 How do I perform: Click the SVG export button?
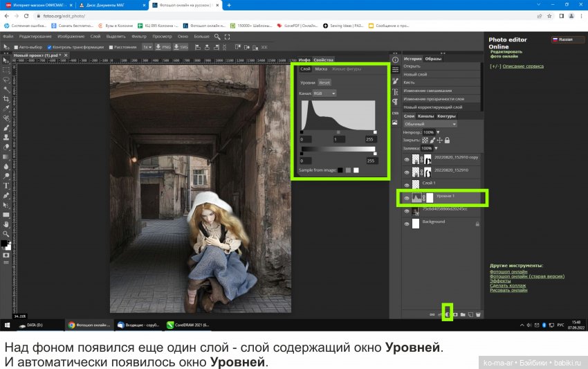coord(181,47)
